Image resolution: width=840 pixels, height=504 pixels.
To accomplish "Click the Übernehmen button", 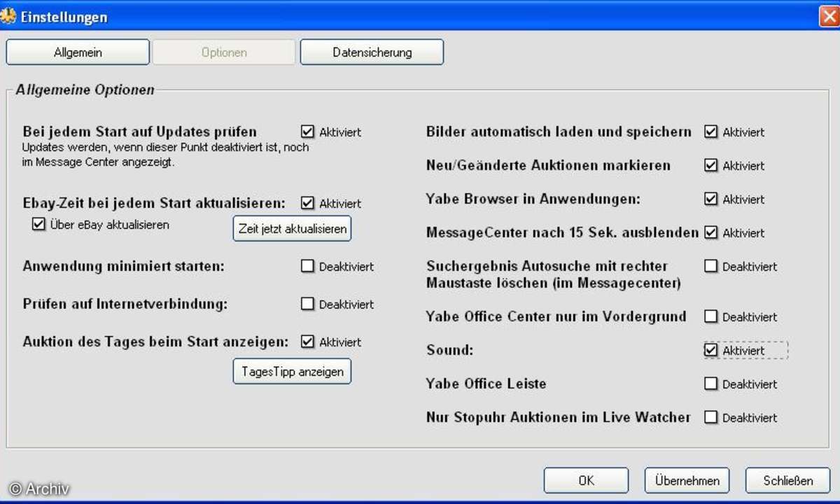I will point(687,481).
